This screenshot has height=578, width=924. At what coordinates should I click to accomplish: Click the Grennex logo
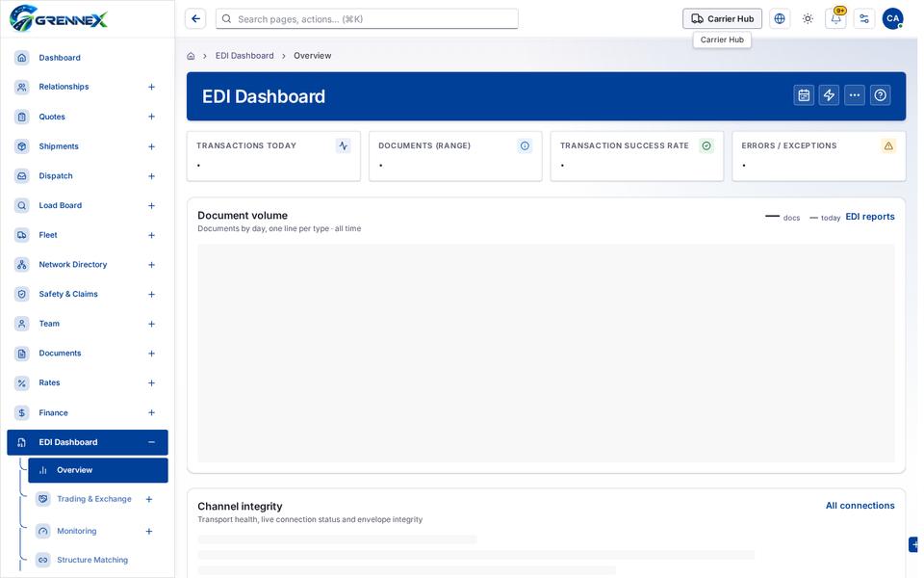(x=59, y=18)
